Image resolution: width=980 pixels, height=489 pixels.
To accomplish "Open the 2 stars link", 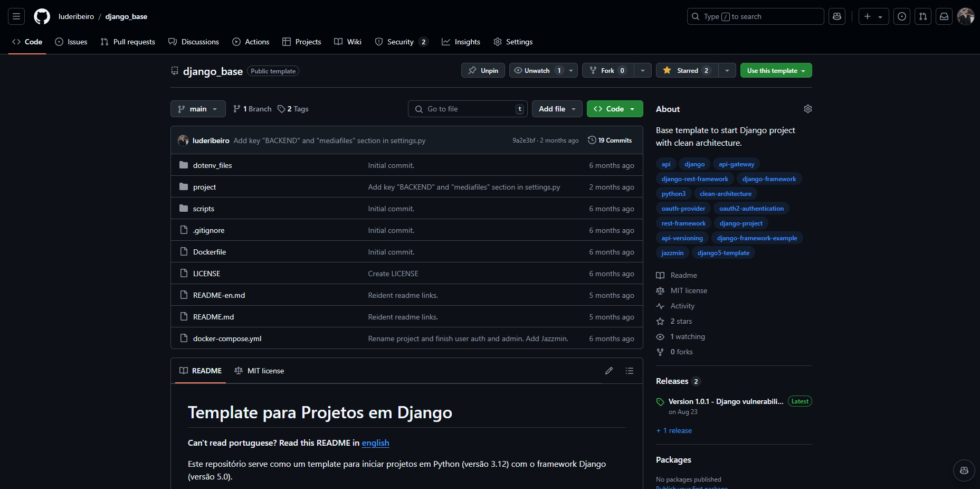I will pos(674,321).
